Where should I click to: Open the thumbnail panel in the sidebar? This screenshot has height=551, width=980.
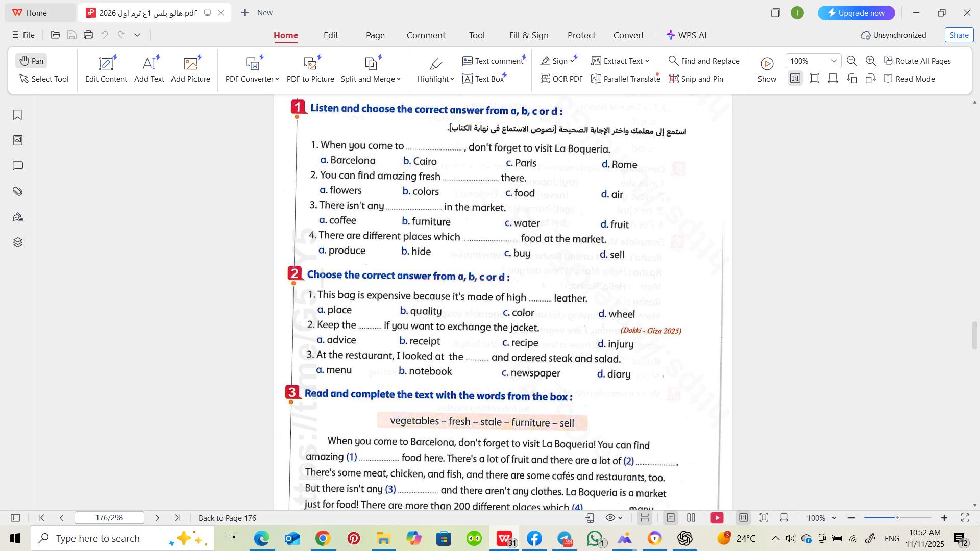(17, 140)
